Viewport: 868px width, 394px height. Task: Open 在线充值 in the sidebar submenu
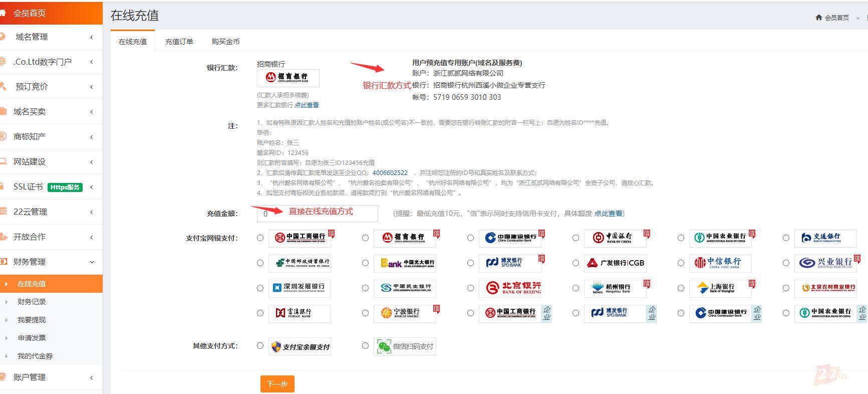[x=51, y=284]
